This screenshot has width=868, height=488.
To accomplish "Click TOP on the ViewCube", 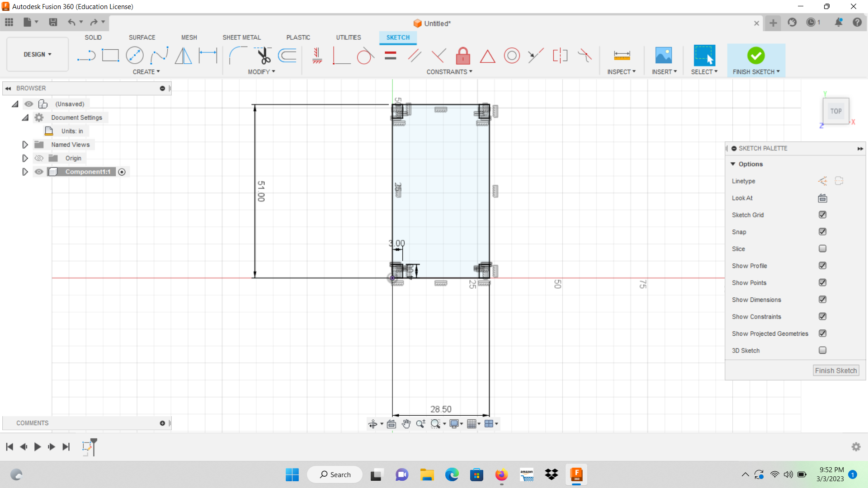I will click(x=836, y=111).
